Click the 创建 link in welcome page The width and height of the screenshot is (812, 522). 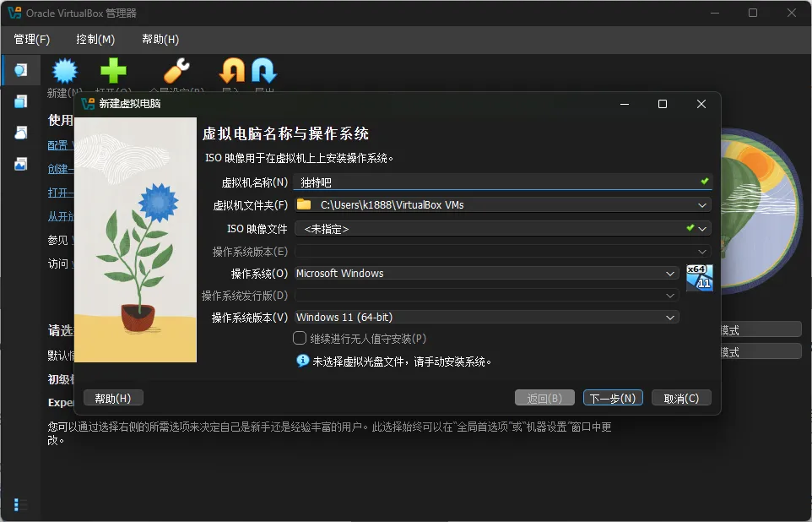coord(60,169)
